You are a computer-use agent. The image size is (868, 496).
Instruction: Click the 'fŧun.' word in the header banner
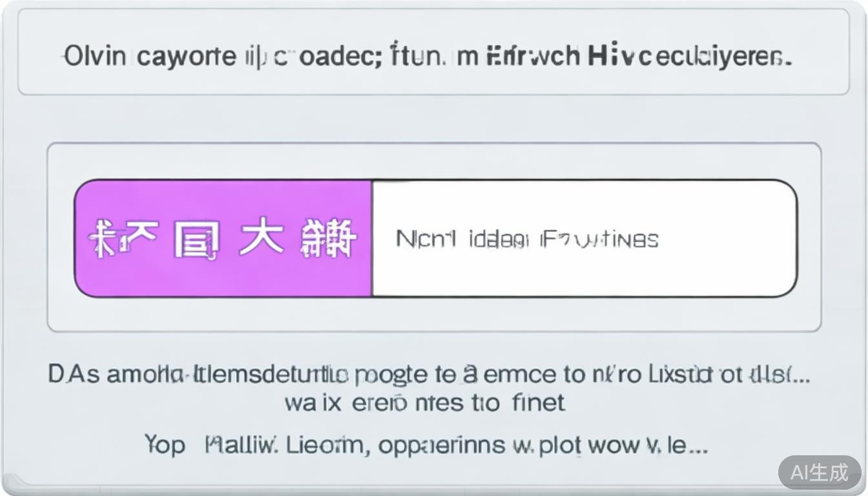pos(419,57)
